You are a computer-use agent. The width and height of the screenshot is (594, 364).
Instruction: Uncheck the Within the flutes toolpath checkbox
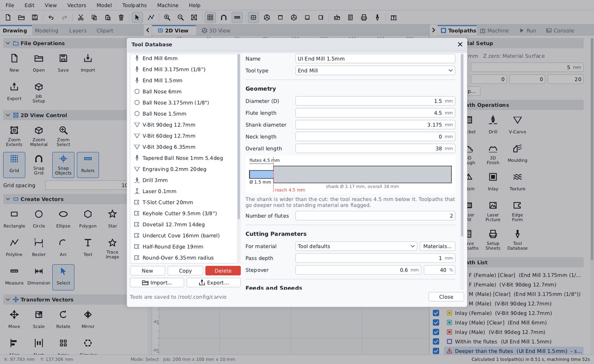coord(436,342)
